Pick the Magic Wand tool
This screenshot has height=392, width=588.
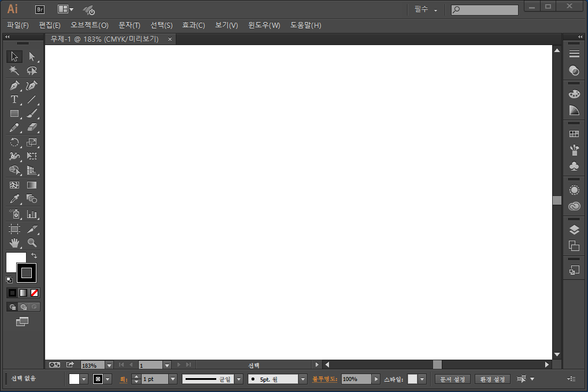14,71
